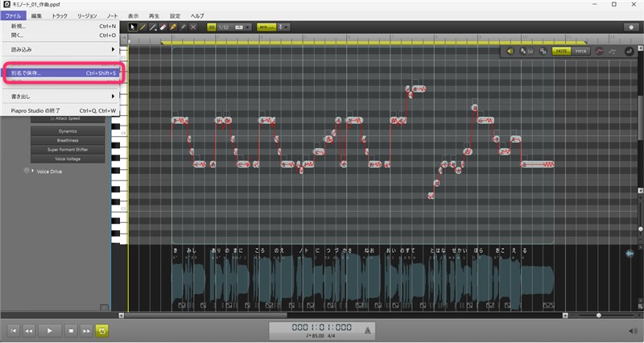This screenshot has width=644, height=343.
Task: Expand the Voice Drive section
Action: pyautogui.click(x=33, y=171)
